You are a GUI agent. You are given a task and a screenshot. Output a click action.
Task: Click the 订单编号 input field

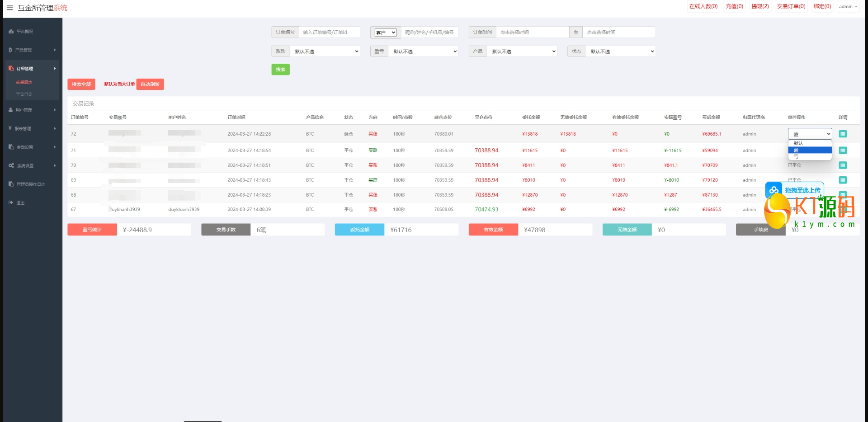329,33
